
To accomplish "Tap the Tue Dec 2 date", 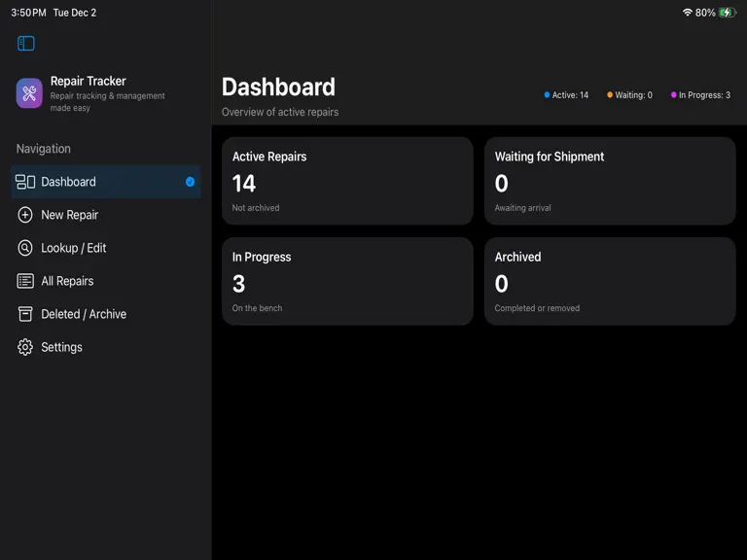I will pyautogui.click(x=74, y=13).
